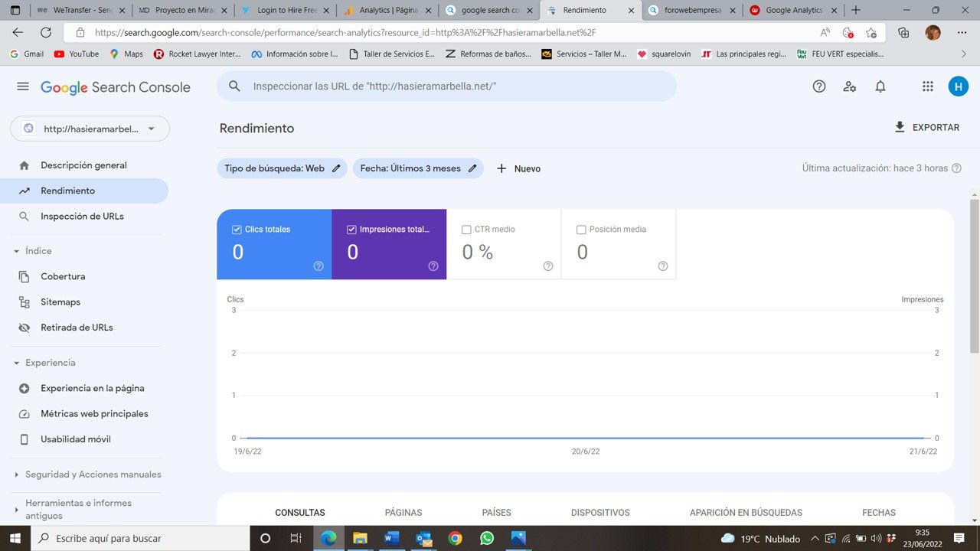Edit search type filter pencil icon

tap(336, 168)
